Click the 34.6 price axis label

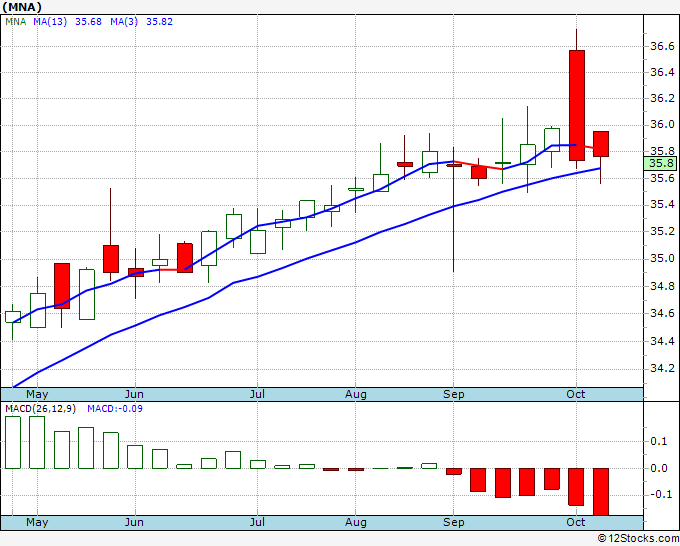662,313
